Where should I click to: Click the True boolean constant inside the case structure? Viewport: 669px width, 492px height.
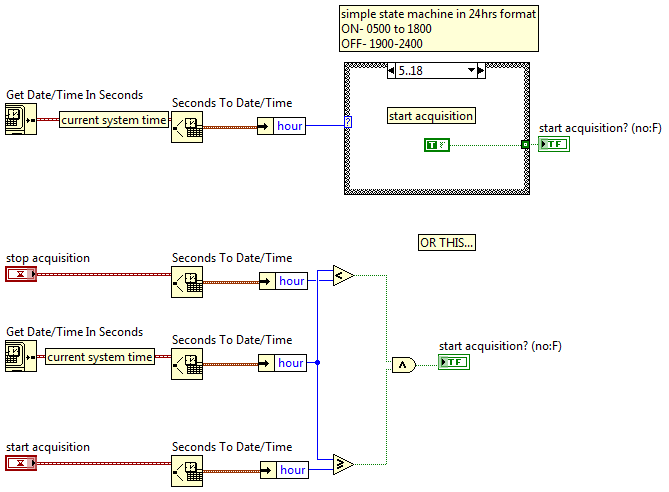point(437,145)
